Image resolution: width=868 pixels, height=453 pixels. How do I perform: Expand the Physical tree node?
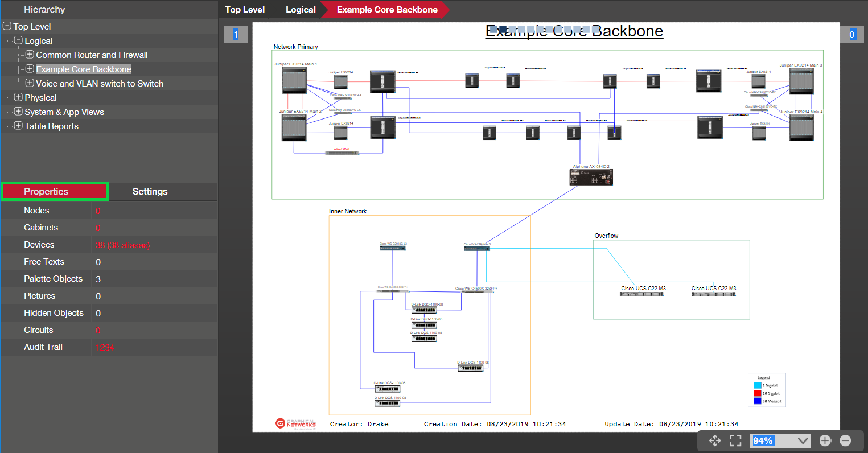(x=18, y=97)
